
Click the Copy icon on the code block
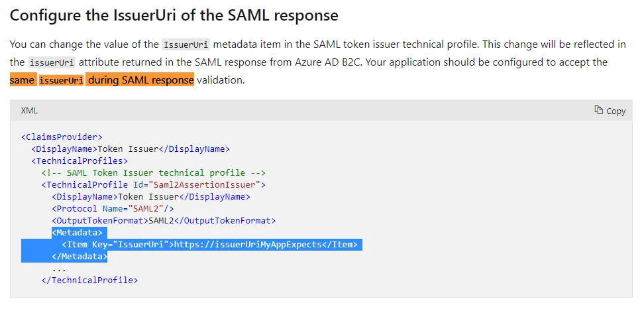coord(599,110)
